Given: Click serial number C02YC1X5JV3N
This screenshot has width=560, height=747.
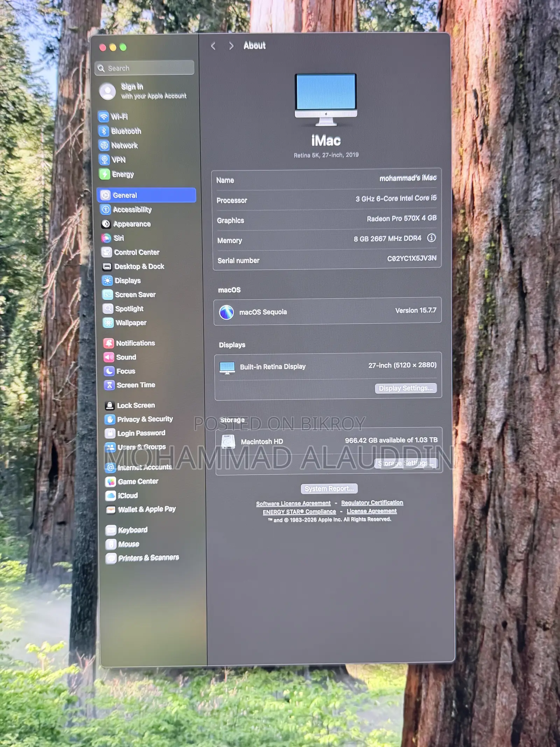Looking at the screenshot, I should point(412,258).
